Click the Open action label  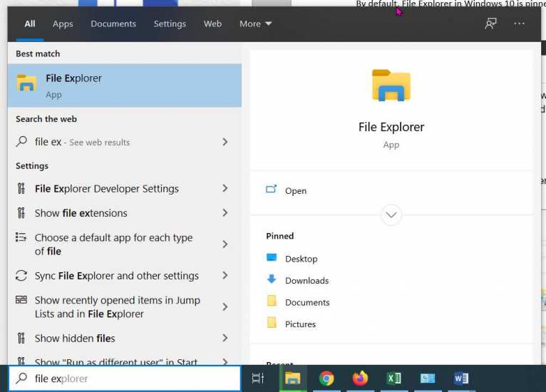coord(296,191)
